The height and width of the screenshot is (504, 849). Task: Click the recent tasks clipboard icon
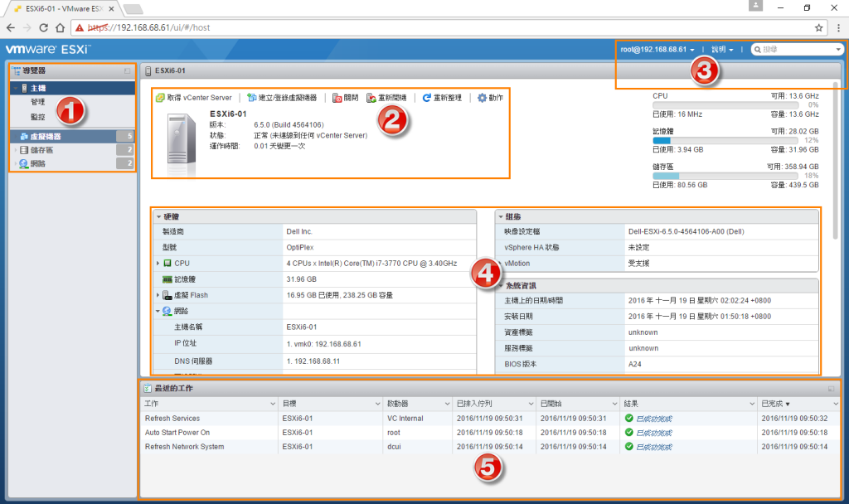148,388
